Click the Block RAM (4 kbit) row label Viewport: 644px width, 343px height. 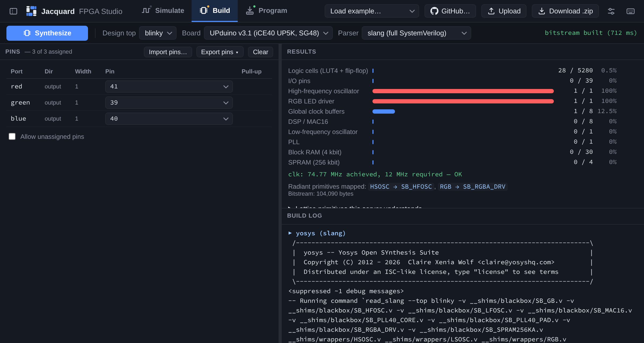pyautogui.click(x=315, y=152)
